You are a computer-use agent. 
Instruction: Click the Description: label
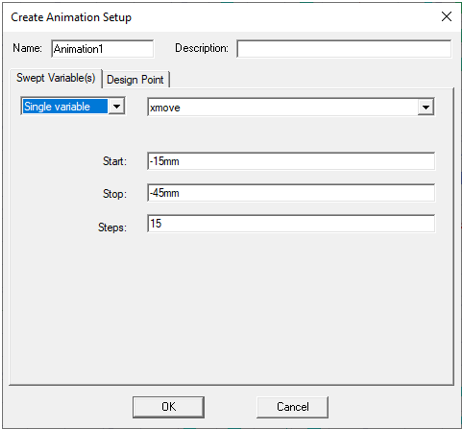click(202, 49)
